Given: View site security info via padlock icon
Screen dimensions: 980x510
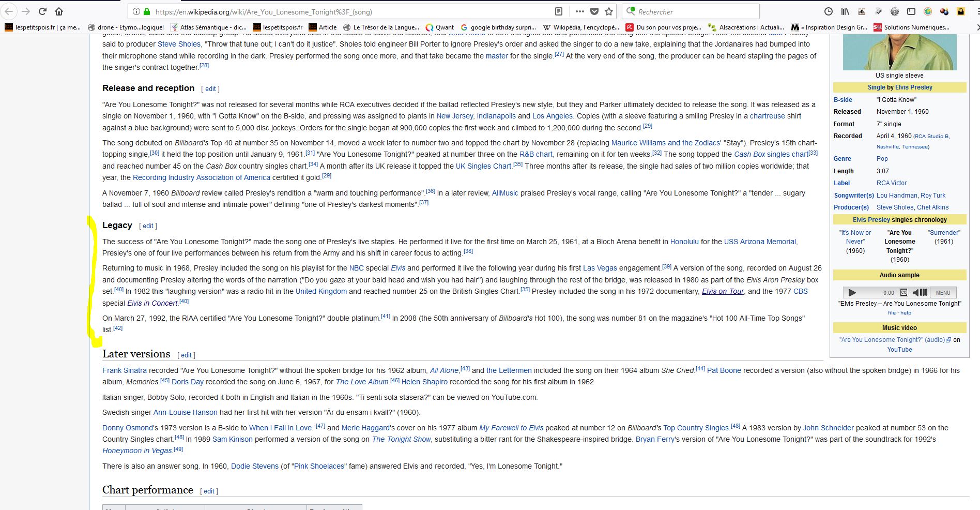Looking at the screenshot, I should tap(146, 11).
